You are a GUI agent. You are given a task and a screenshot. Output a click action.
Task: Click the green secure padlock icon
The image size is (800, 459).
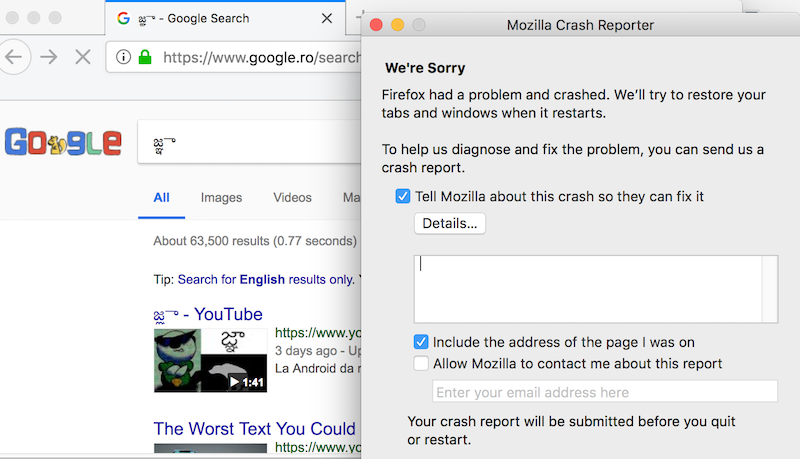point(145,57)
